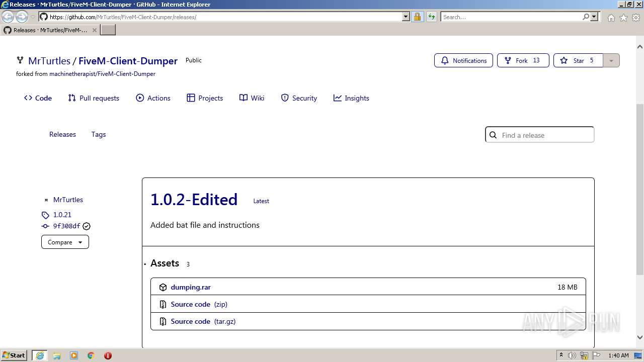This screenshot has height=362, width=644.
Task: Open the Chrome taskbar icon
Action: pos(91,355)
